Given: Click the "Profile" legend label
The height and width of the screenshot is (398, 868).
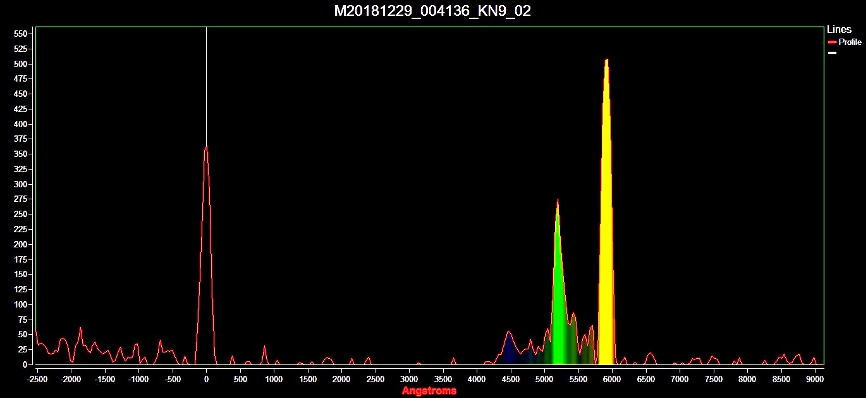Looking at the screenshot, I should (850, 42).
